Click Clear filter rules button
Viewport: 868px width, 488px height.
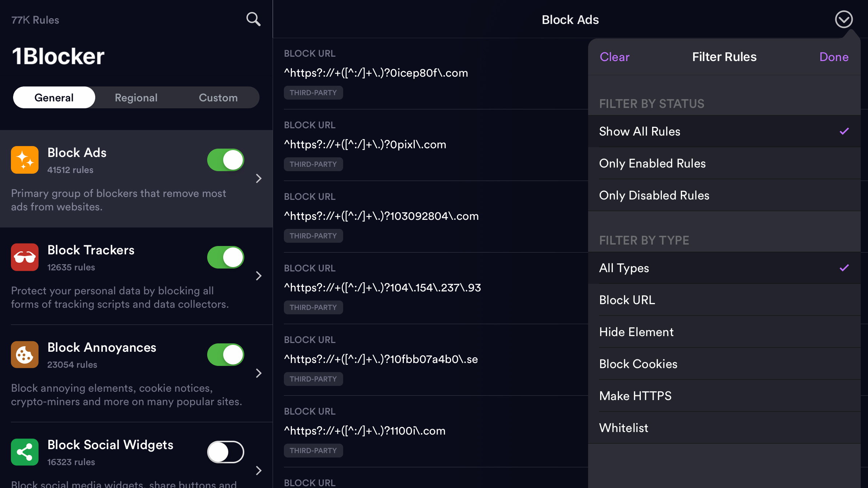click(615, 56)
